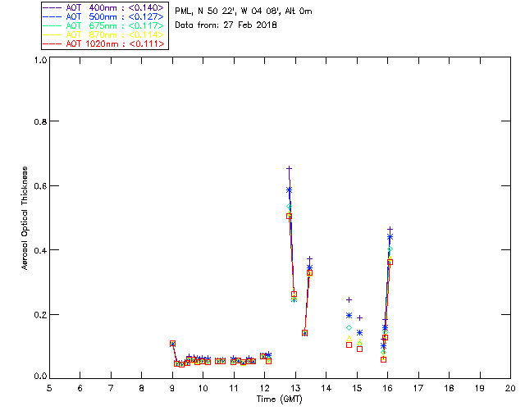This screenshot has width=525, height=420.
Task: Click the 'Time (GMT)' x-axis label
Action: (279, 399)
